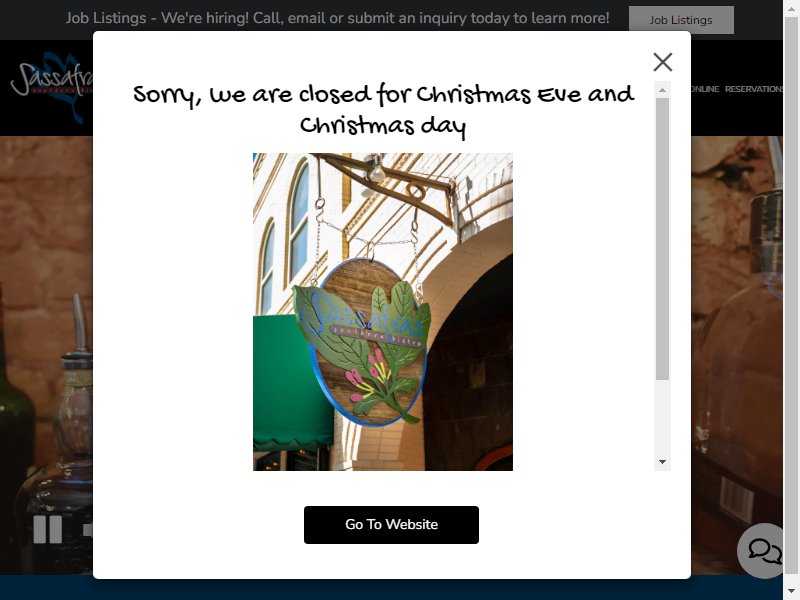Select the popup's vertical scrollbar thumb
The width and height of the screenshot is (800, 600).
point(662,239)
